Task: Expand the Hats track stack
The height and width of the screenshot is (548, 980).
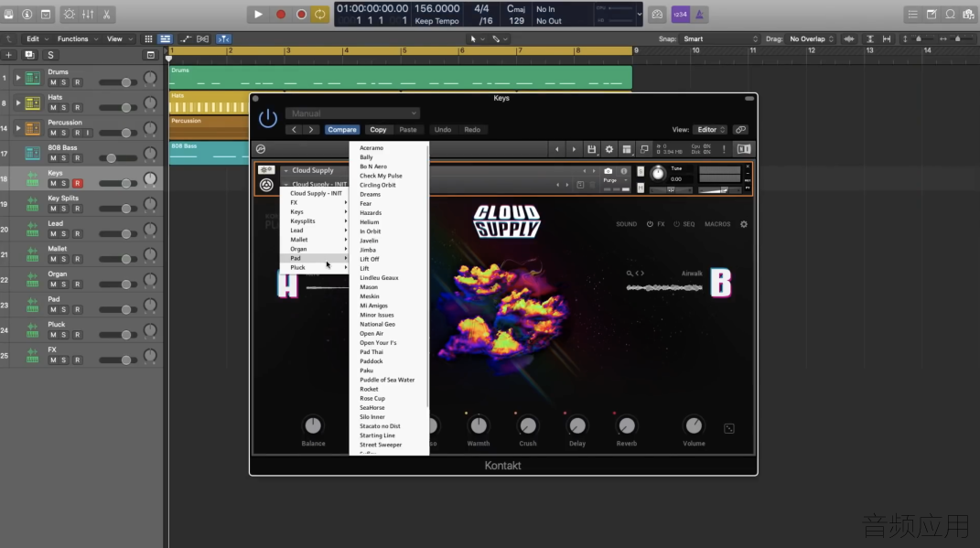Action: pyautogui.click(x=18, y=102)
